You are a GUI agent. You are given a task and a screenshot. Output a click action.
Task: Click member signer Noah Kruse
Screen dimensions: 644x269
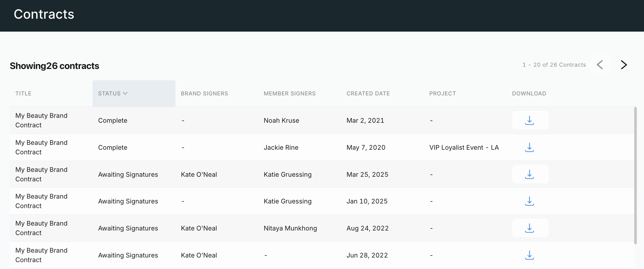point(281,120)
